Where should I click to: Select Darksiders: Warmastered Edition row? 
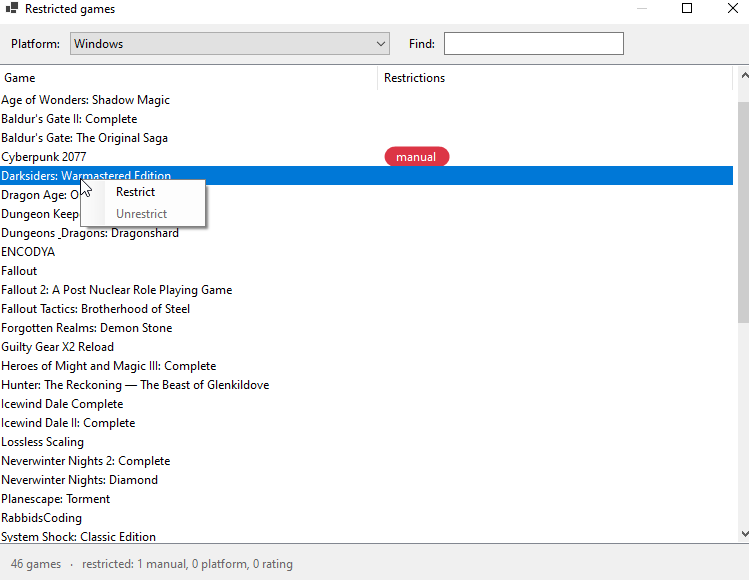tap(366, 175)
